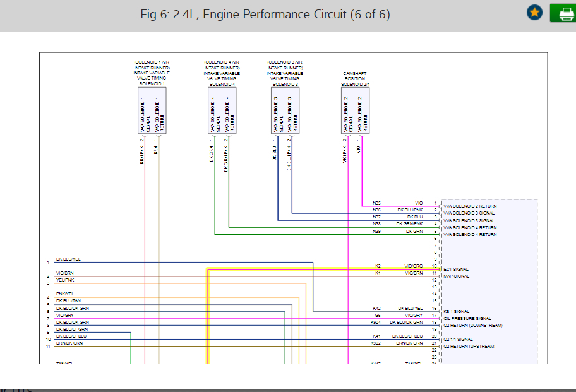Click the VVA SOLENOID 2 RETURN pin label

[x=470, y=206]
